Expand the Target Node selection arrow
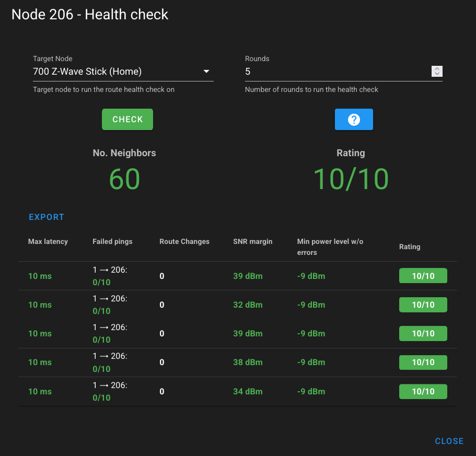Screen dimensions: 476x456 point(206,71)
